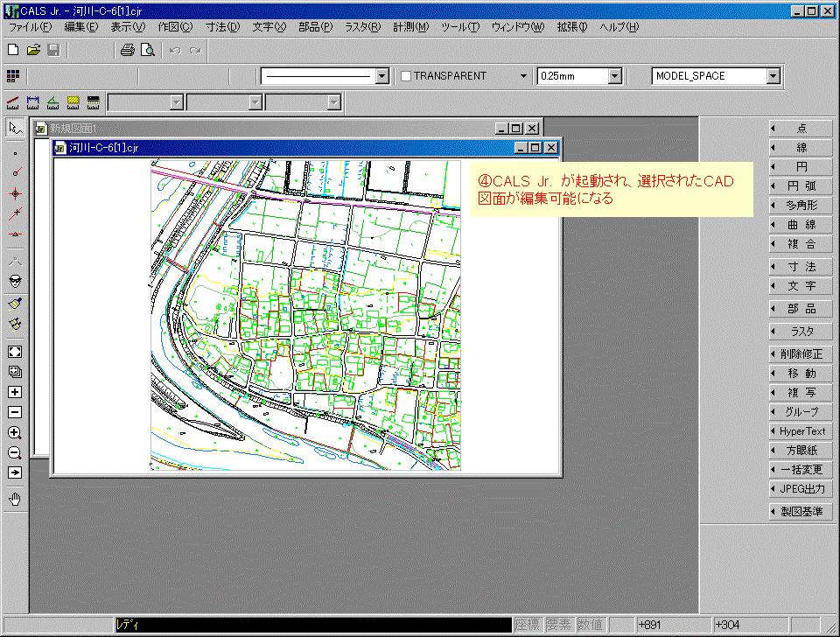Click the 線 panel button
This screenshot has width=840, height=637.
[x=801, y=148]
